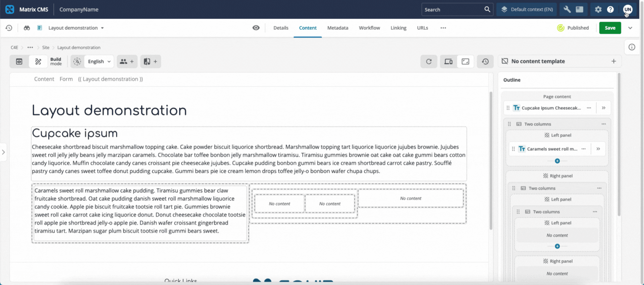This screenshot has width=644, height=285.
Task: Click the No content template icon
Action: (505, 61)
